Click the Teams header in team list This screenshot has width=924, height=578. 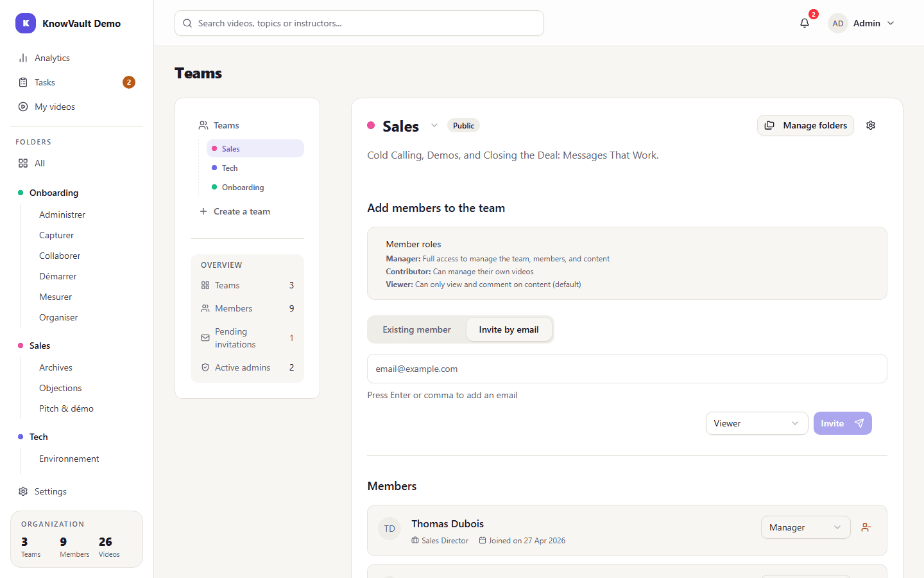(x=219, y=125)
